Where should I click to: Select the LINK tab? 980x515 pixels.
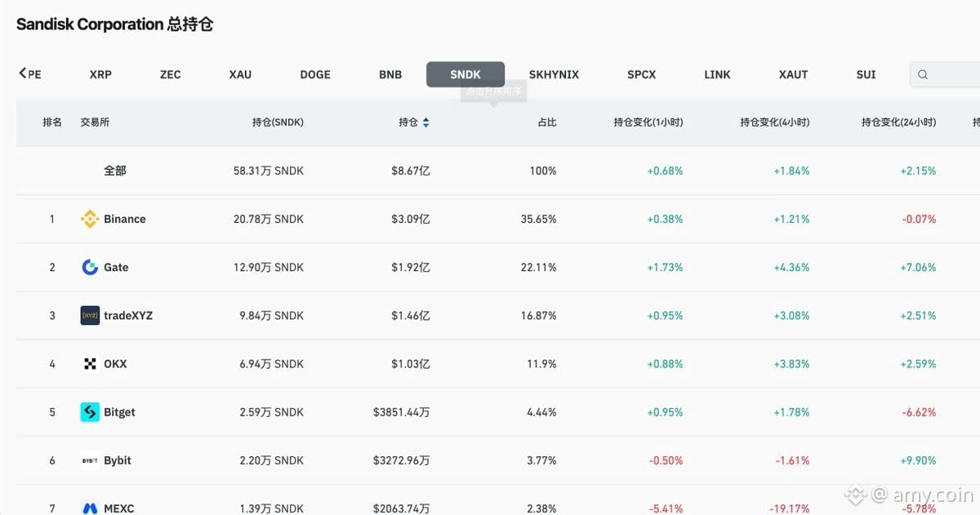[x=717, y=74]
